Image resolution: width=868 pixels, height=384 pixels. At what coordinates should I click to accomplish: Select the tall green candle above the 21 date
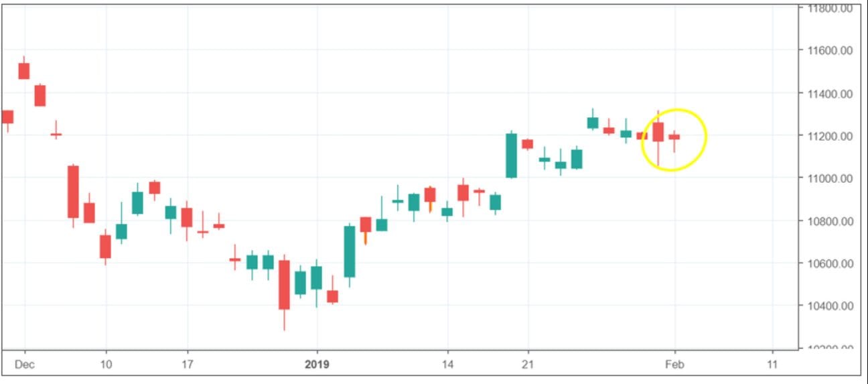pos(511,155)
